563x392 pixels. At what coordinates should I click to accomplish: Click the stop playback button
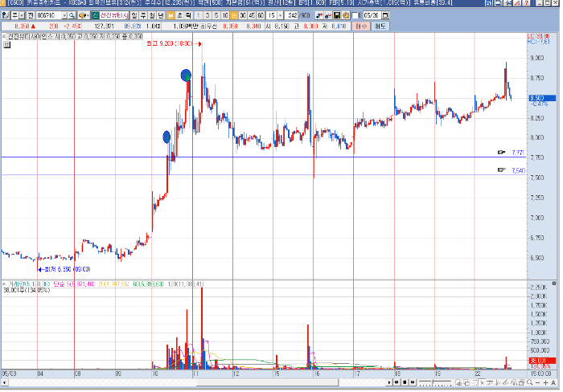coord(405,382)
